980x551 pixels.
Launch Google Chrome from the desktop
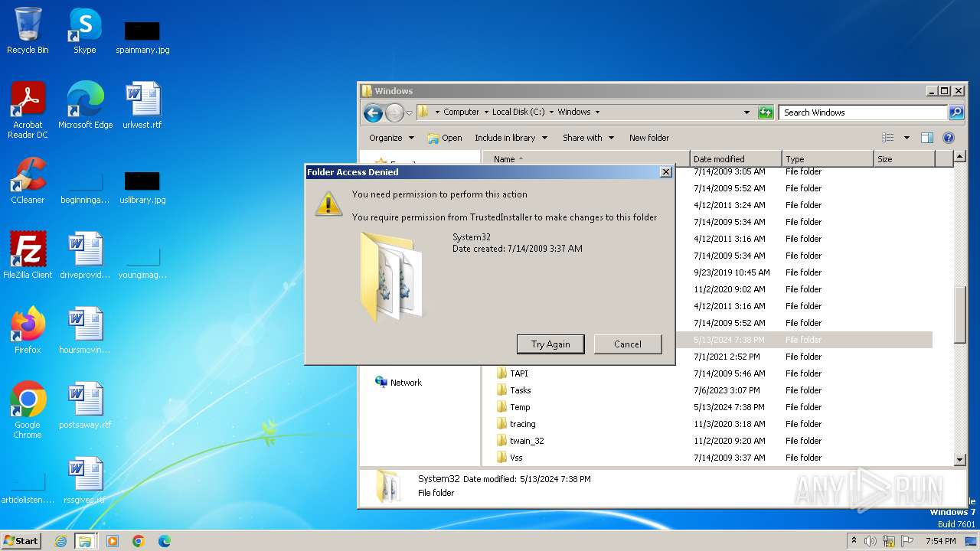28,409
